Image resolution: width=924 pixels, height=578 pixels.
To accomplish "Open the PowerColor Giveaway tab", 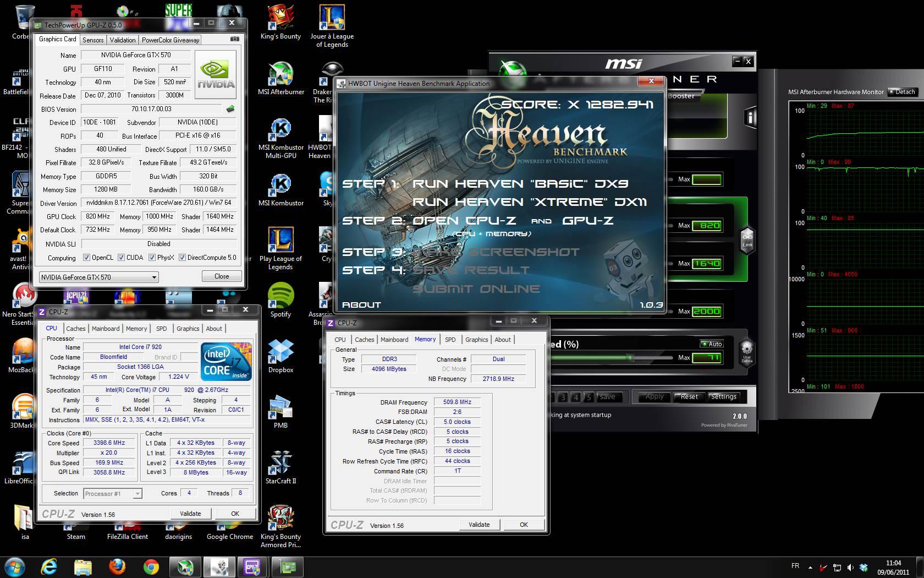I will 170,40.
